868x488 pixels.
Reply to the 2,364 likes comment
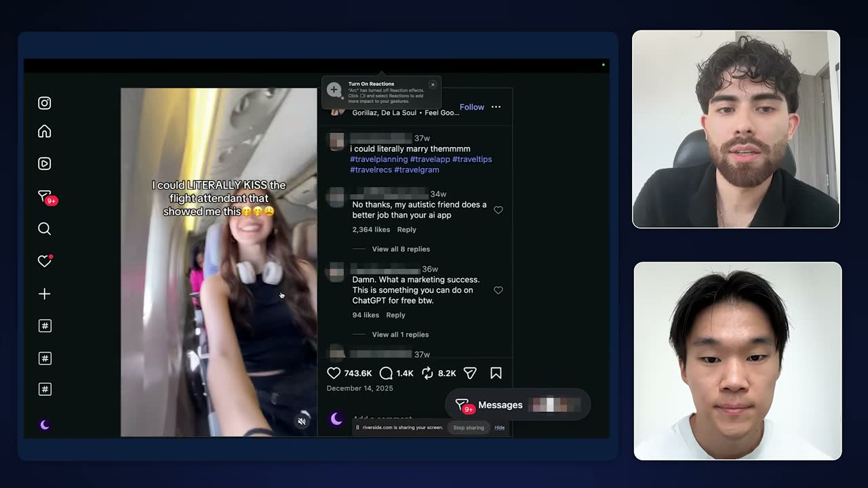[x=407, y=230]
